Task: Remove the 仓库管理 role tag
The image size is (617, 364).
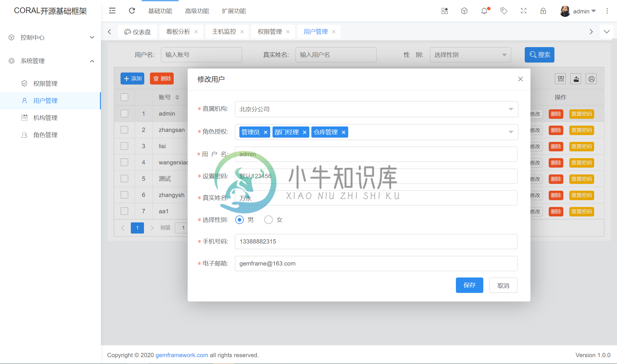Action: click(344, 132)
